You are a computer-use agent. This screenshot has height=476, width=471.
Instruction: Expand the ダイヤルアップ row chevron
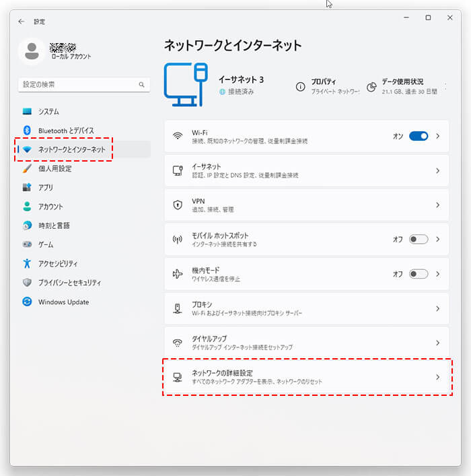(x=437, y=343)
